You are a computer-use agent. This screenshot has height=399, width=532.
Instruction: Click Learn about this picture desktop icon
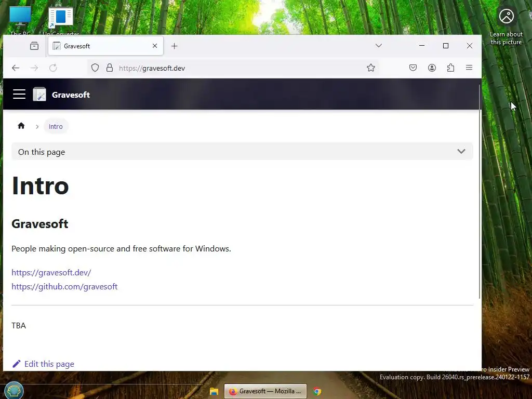[506, 26]
